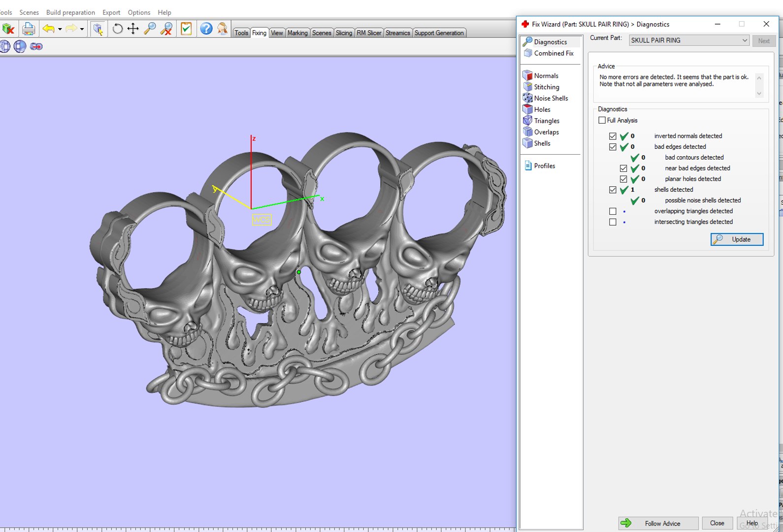783x532 pixels.
Task: Open the undo history dropdown arrow
Action: [60, 29]
